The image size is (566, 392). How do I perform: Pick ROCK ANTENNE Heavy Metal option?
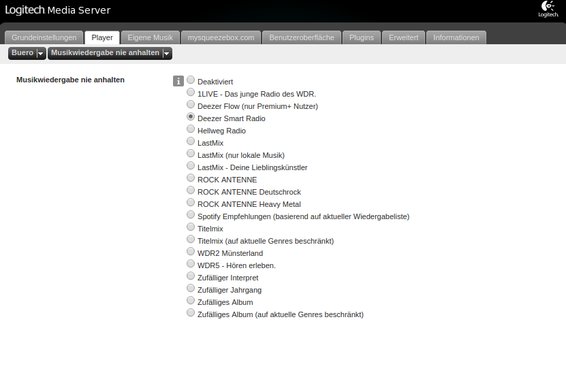[191, 202]
